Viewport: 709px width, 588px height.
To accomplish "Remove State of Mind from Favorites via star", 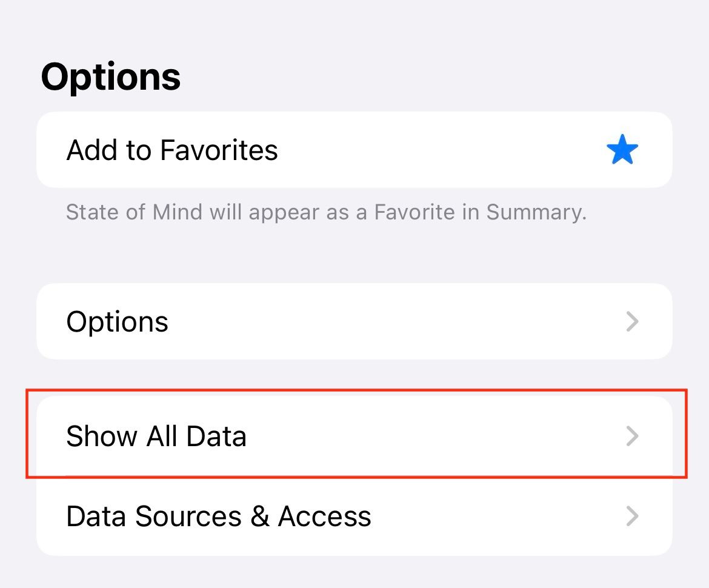I will click(622, 150).
